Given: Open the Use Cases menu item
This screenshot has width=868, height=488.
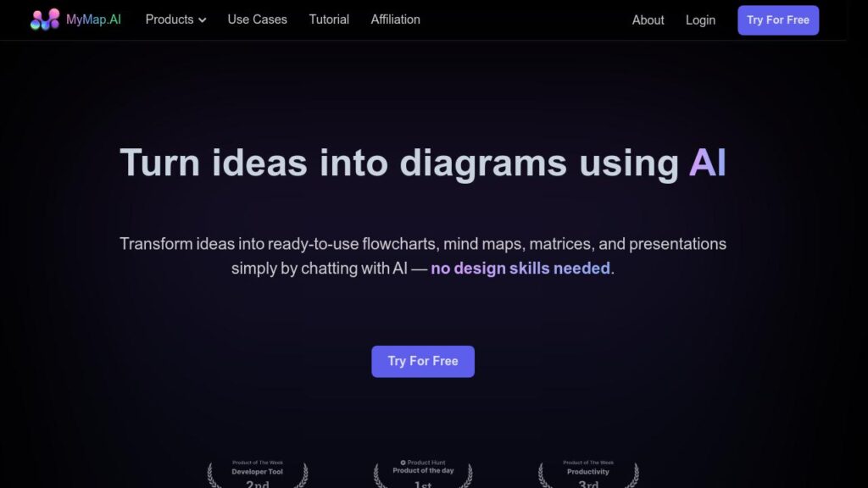Looking at the screenshot, I should click(x=257, y=19).
